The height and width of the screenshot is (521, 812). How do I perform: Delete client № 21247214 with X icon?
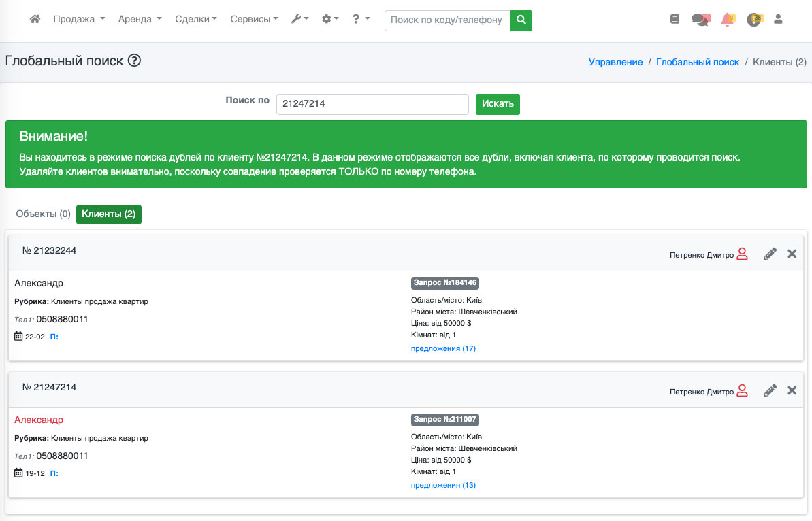(792, 390)
